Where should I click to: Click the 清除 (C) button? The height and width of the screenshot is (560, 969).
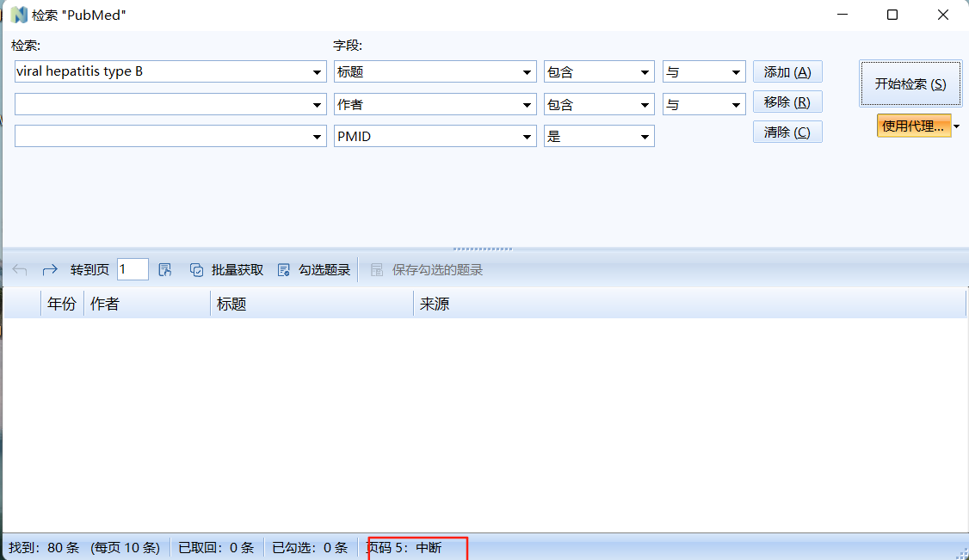tap(787, 132)
